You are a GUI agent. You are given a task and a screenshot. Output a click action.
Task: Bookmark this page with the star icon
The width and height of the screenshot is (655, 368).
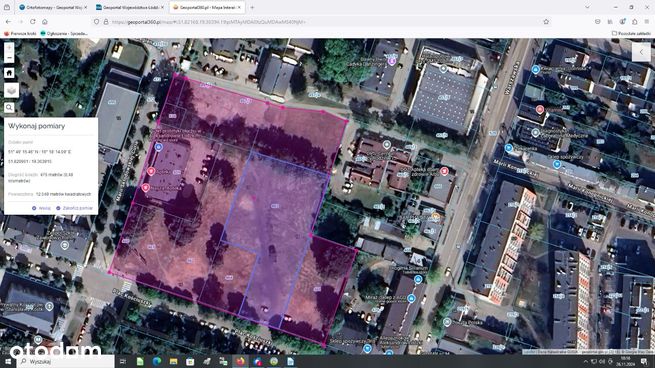(546, 22)
